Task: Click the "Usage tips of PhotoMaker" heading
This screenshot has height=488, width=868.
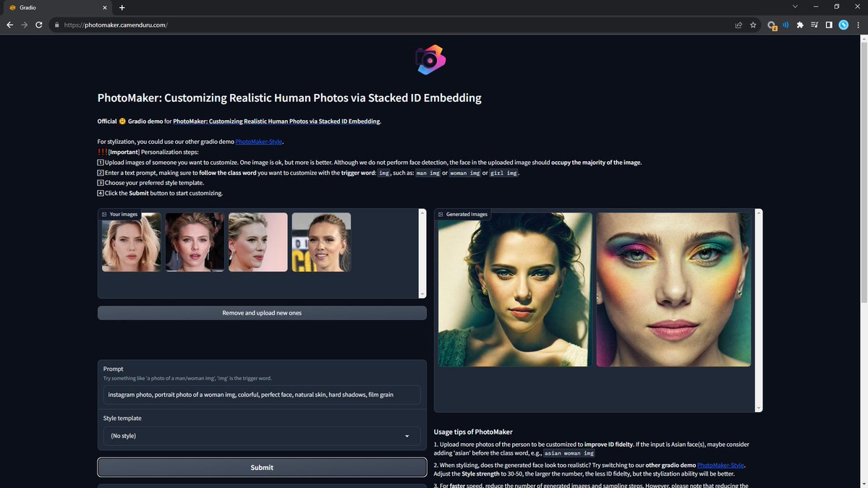Action: point(473,432)
